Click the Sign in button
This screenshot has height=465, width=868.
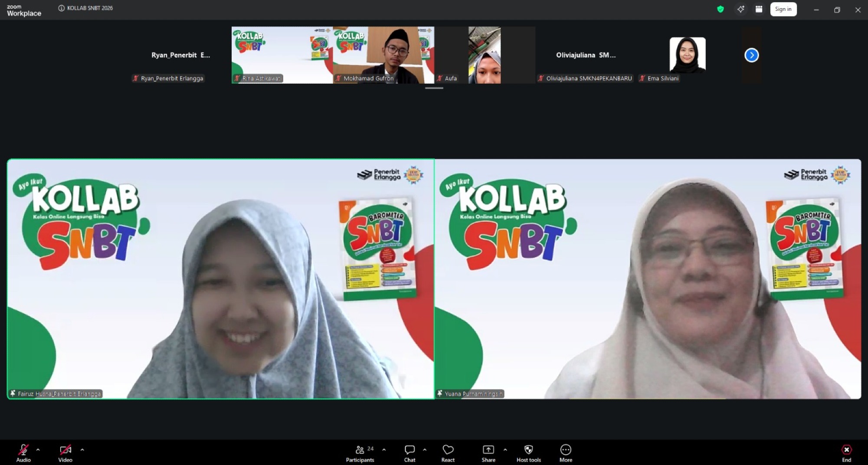pos(783,9)
